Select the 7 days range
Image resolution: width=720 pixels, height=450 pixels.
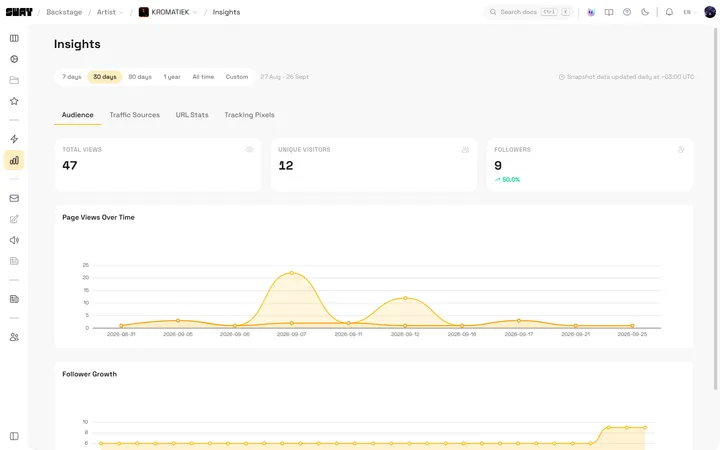pos(72,77)
